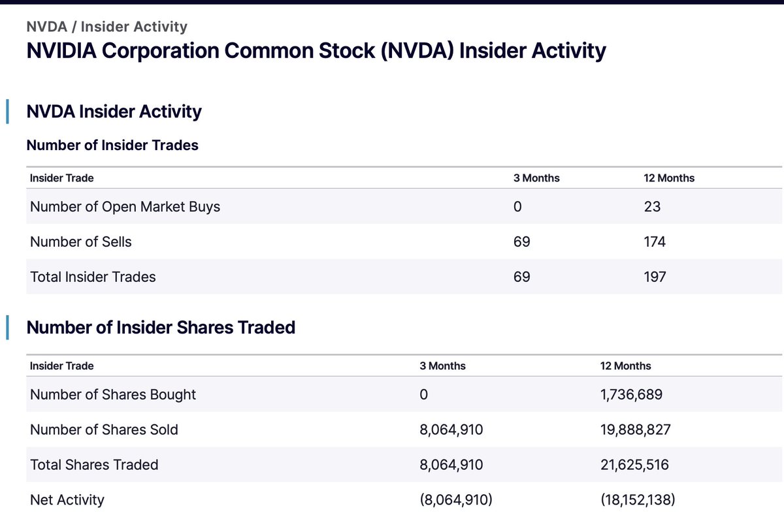Click the 12-month net activity value (18,152,138)
784x532 pixels.
pos(638,500)
